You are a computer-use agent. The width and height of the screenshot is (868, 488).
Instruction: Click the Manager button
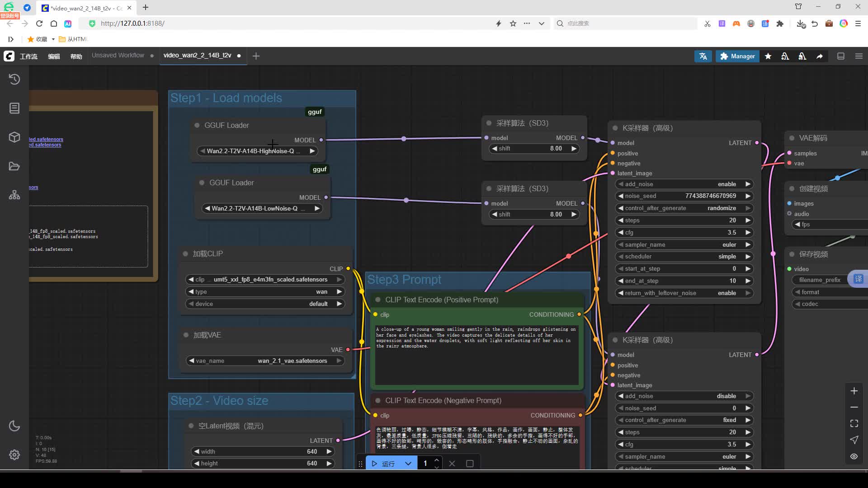pos(737,56)
